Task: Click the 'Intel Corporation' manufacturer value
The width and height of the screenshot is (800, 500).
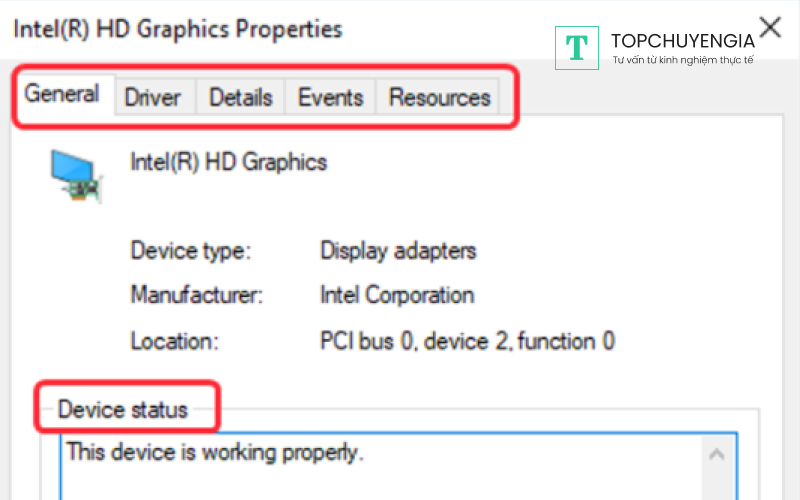Action: (396, 295)
